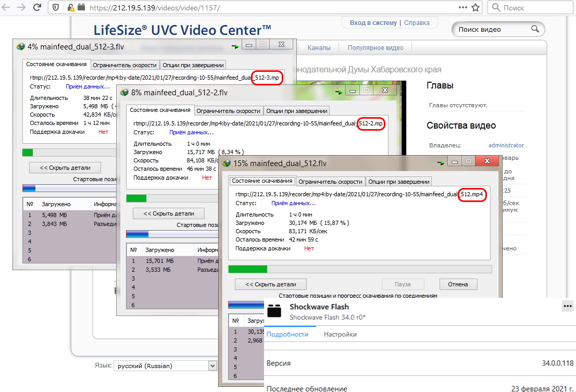
Task: Select the 5,498 МБ connection row in the list
Action: point(70,215)
